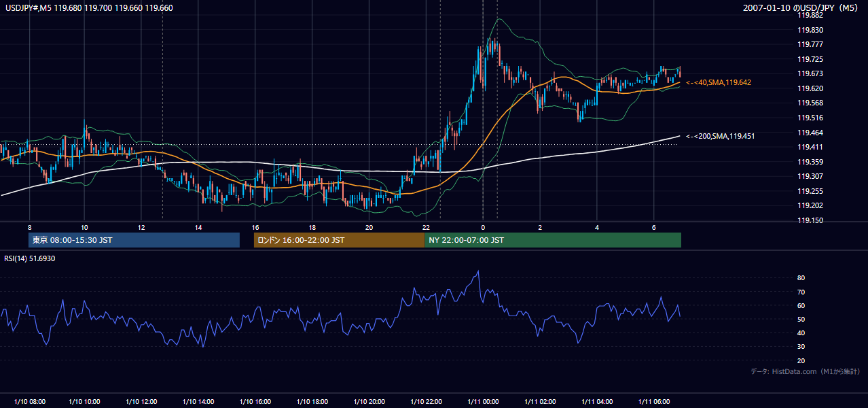Viewport: 868px width, 408px height.
Task: Click hour label 6 under the price chart
Action: point(654,227)
